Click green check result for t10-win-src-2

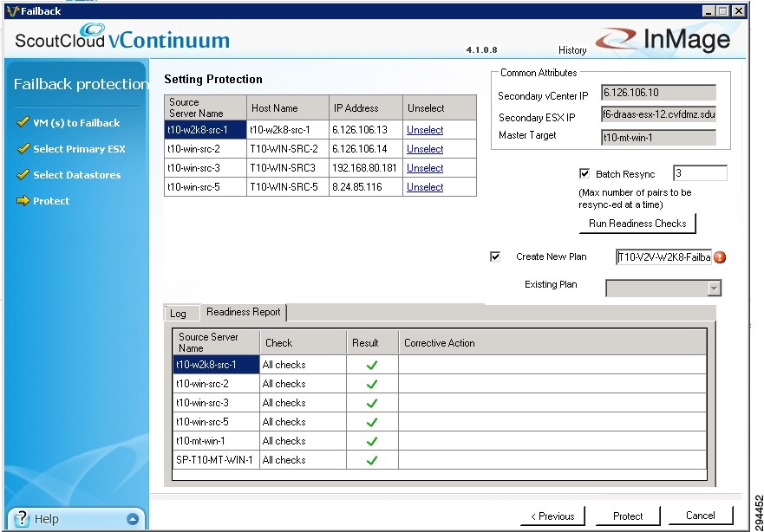pyautogui.click(x=372, y=384)
